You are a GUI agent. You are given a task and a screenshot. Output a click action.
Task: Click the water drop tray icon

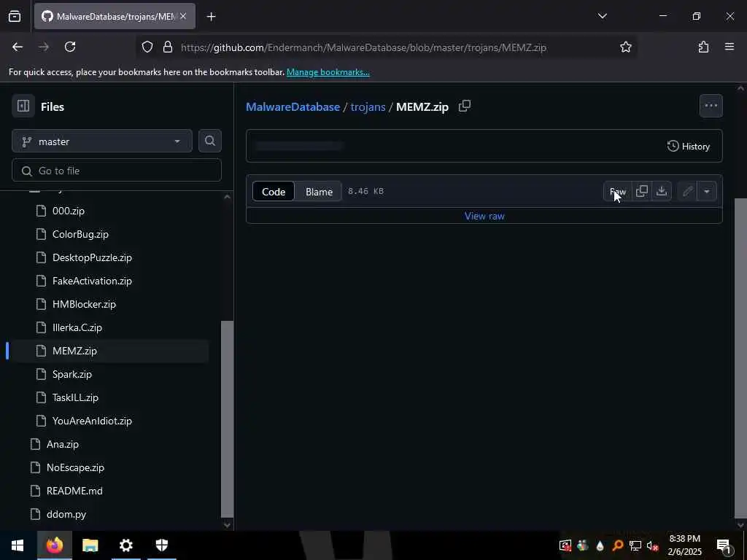[x=600, y=545]
